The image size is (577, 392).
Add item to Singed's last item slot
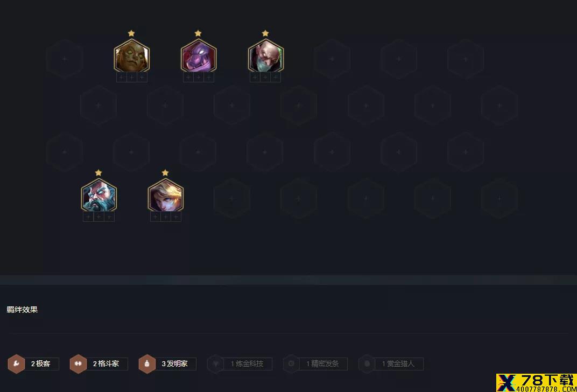tap(276, 78)
